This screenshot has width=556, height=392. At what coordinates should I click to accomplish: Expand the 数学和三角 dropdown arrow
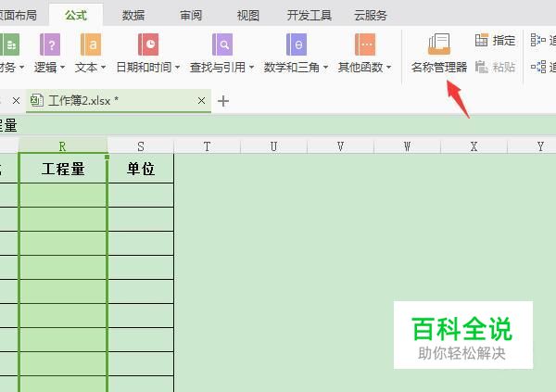pyautogui.click(x=325, y=67)
